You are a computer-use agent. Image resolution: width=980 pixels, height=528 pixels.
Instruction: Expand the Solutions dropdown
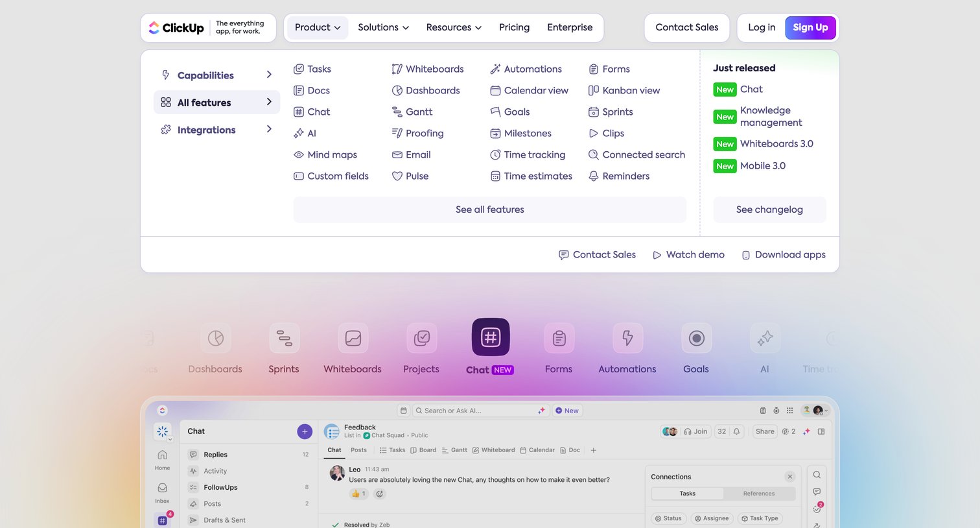pos(384,27)
